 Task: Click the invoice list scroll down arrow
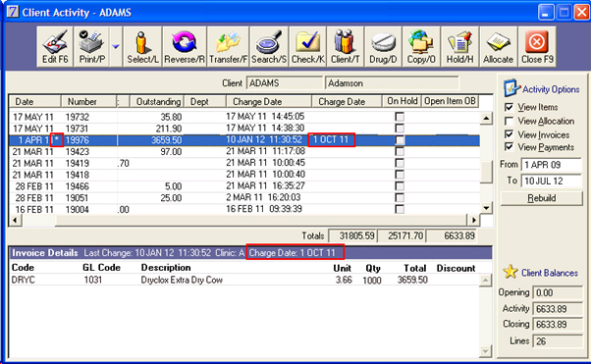click(486, 208)
